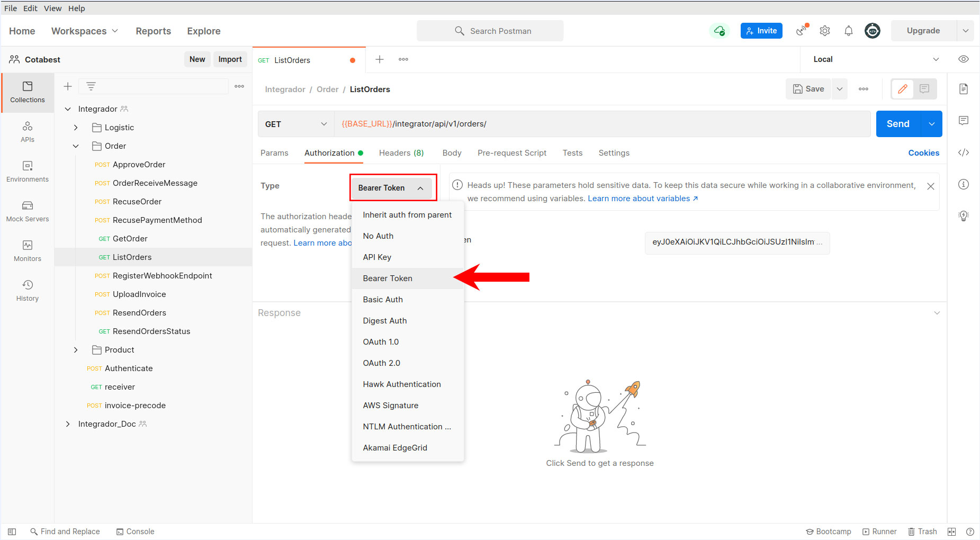Image resolution: width=980 pixels, height=540 pixels.
Task: Open the Save options dropdown arrow
Action: click(x=839, y=89)
